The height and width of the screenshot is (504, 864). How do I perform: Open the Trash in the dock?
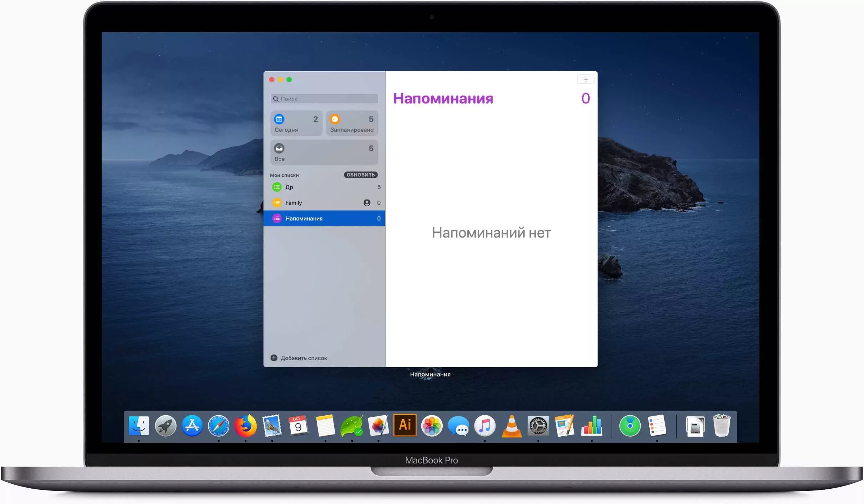click(x=721, y=426)
